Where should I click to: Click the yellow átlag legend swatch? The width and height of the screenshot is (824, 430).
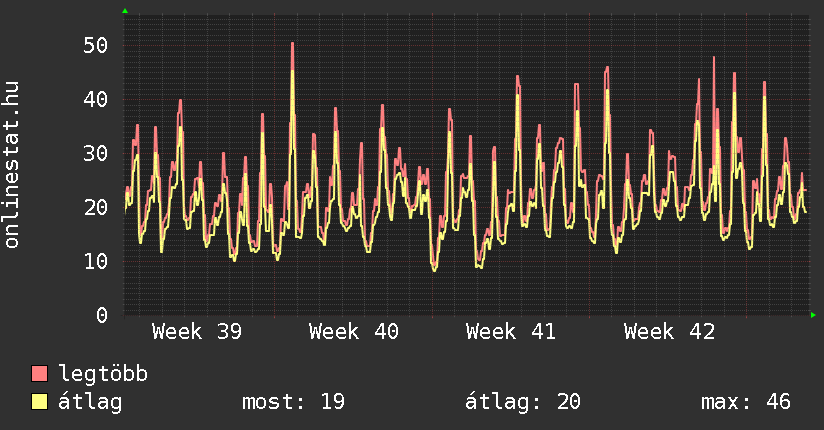pyautogui.click(x=40, y=402)
